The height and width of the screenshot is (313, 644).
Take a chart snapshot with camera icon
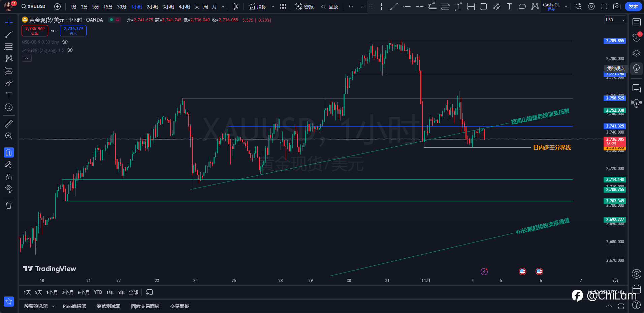(617, 6)
